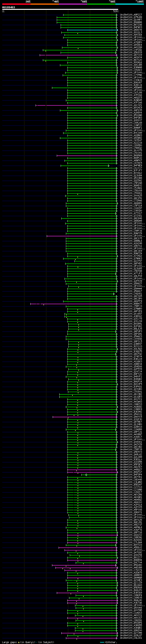146x644 pixels.
Task: Select hit label UniRef100_B4SRM1
Action: 131,324
